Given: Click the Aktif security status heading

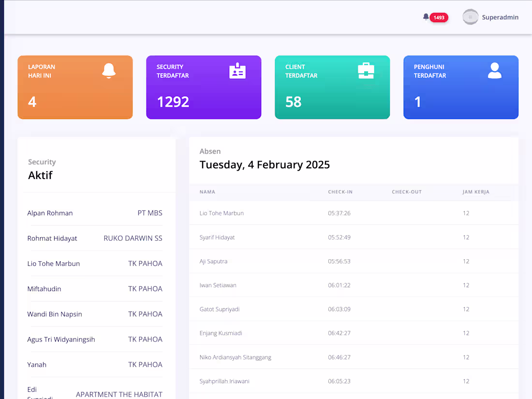Looking at the screenshot, I should point(40,175).
